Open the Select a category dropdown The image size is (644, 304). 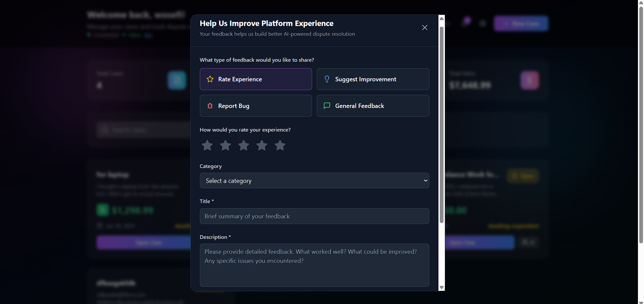tap(314, 181)
